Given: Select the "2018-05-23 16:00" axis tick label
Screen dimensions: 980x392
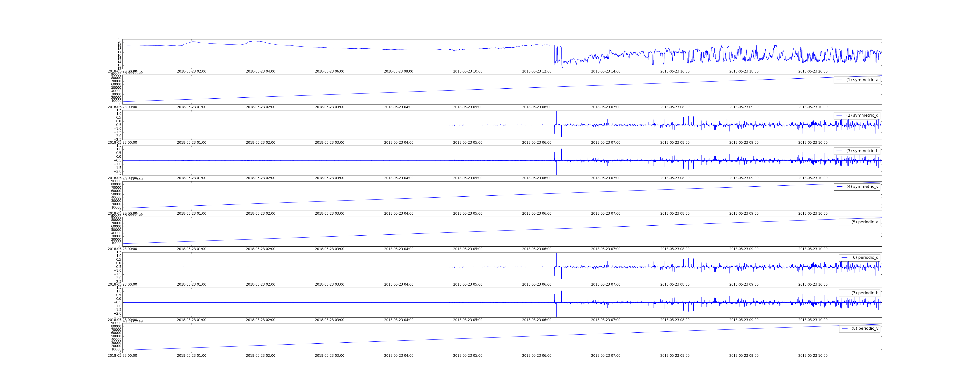Looking at the screenshot, I should 674,72.
